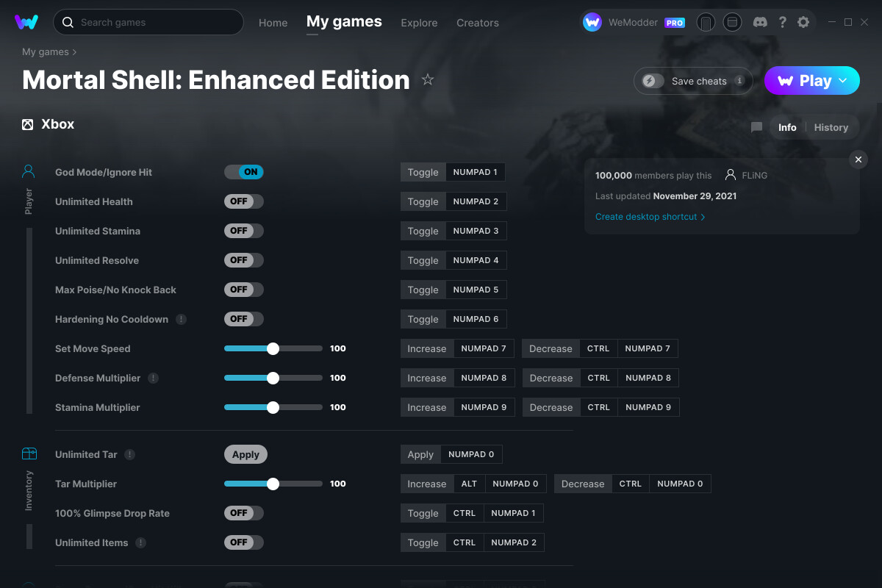Open the Explore tab
Viewport: 882px width, 588px height.
click(419, 23)
